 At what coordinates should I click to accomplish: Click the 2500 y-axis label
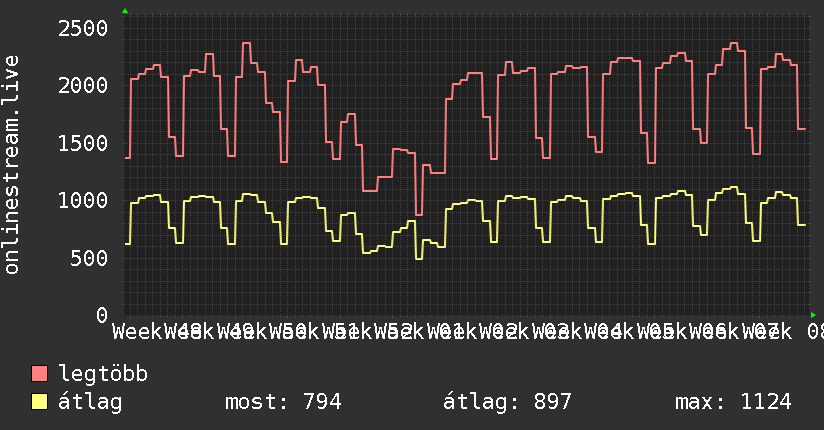(x=83, y=28)
